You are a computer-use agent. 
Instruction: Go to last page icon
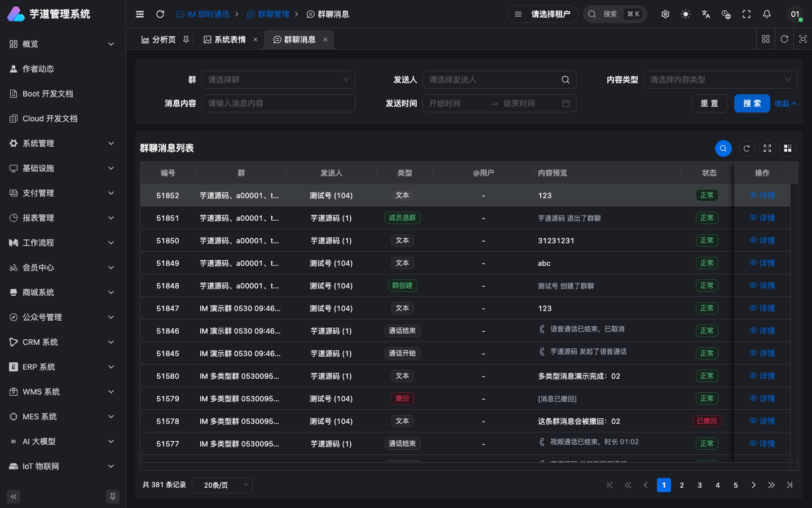(789, 485)
